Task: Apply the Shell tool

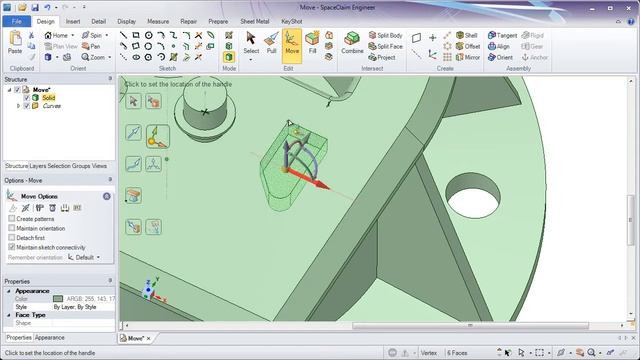Action: pyautogui.click(x=467, y=36)
